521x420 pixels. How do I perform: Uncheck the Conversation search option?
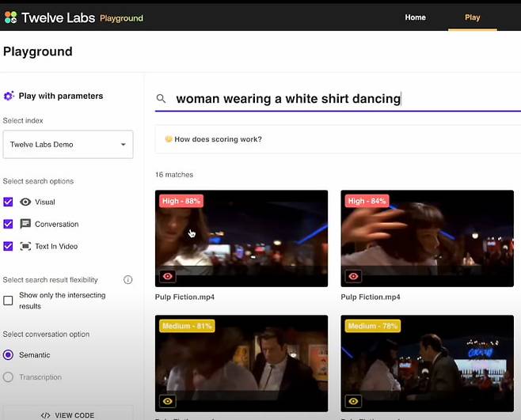[x=9, y=224]
